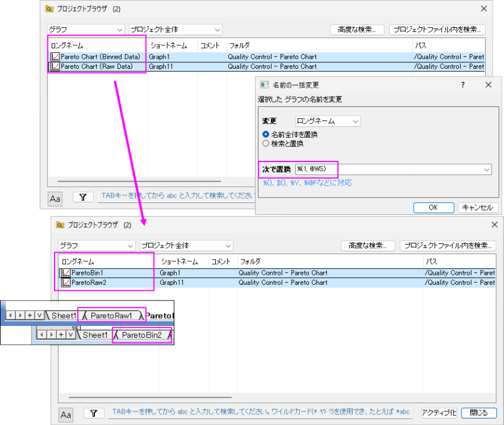504x425 pixels.
Task: Toggle the Aa case button in upper browser
Action: click(x=55, y=199)
